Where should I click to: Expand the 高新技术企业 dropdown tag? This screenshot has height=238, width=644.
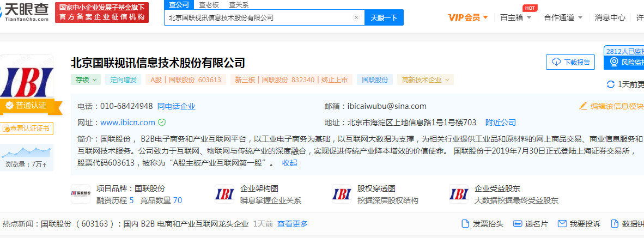(426, 80)
